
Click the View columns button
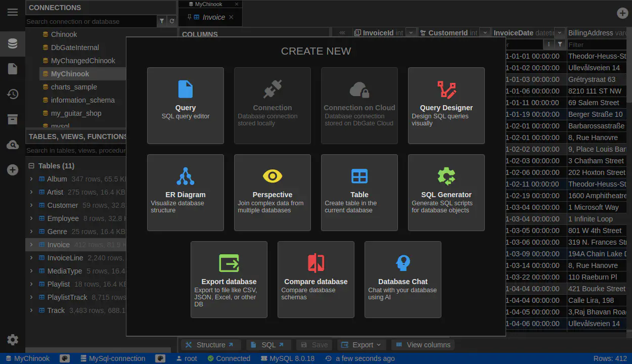(423, 345)
